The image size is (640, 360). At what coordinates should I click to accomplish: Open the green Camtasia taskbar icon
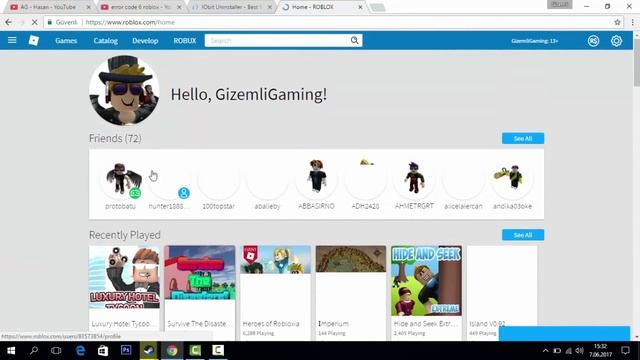pyautogui.click(x=195, y=350)
